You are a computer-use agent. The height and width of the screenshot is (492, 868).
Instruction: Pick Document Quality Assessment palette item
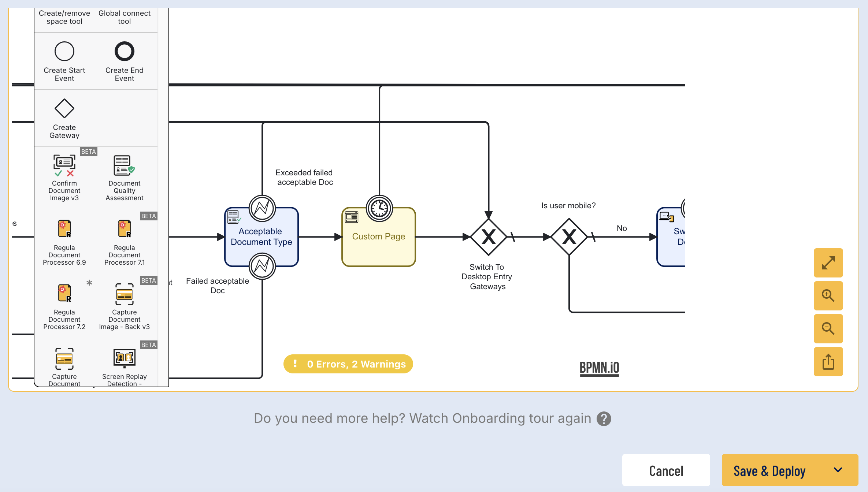pyautogui.click(x=125, y=178)
